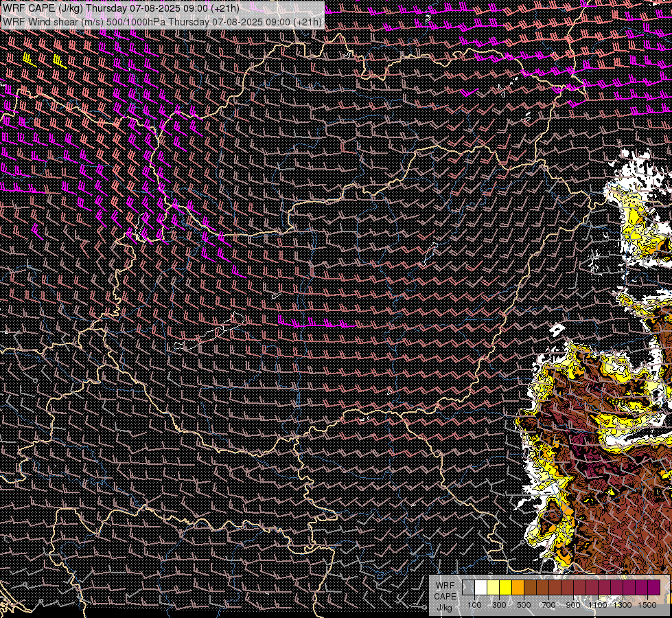Image resolution: width=672 pixels, height=618 pixels.
Task: Click the orange legend swatch
Action: click(518, 587)
